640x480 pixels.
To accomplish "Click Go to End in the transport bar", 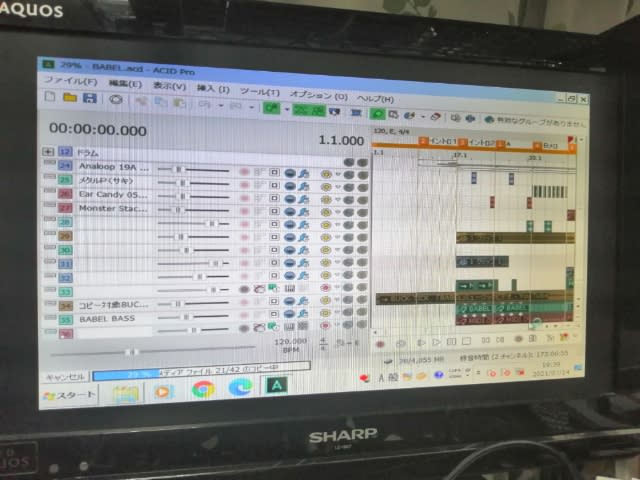I will [500, 340].
